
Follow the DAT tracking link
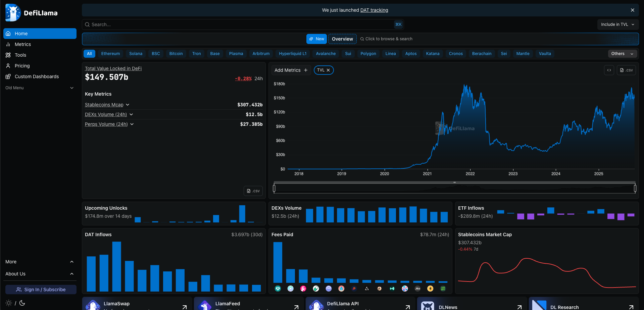[x=374, y=10]
